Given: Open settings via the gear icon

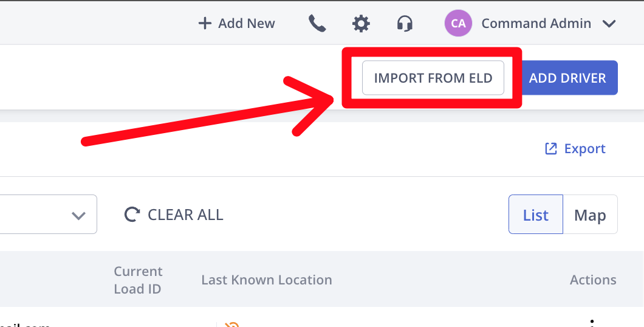Looking at the screenshot, I should (361, 24).
